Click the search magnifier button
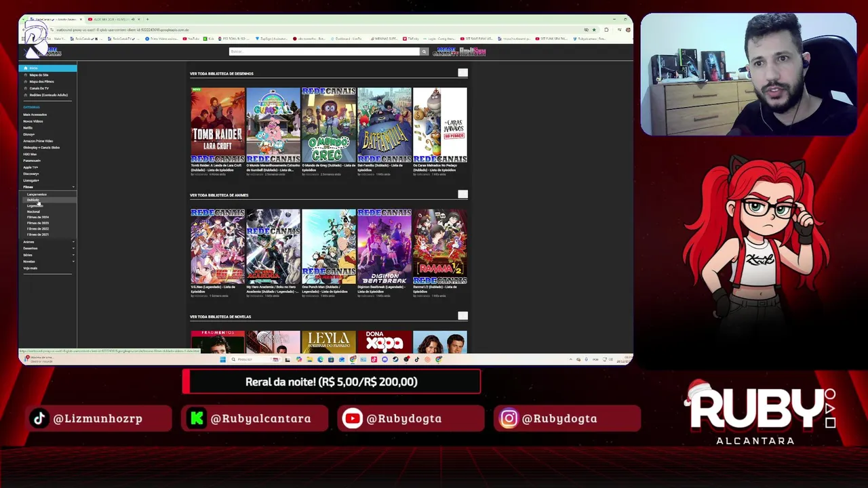The width and height of the screenshot is (868, 488). 424,52
